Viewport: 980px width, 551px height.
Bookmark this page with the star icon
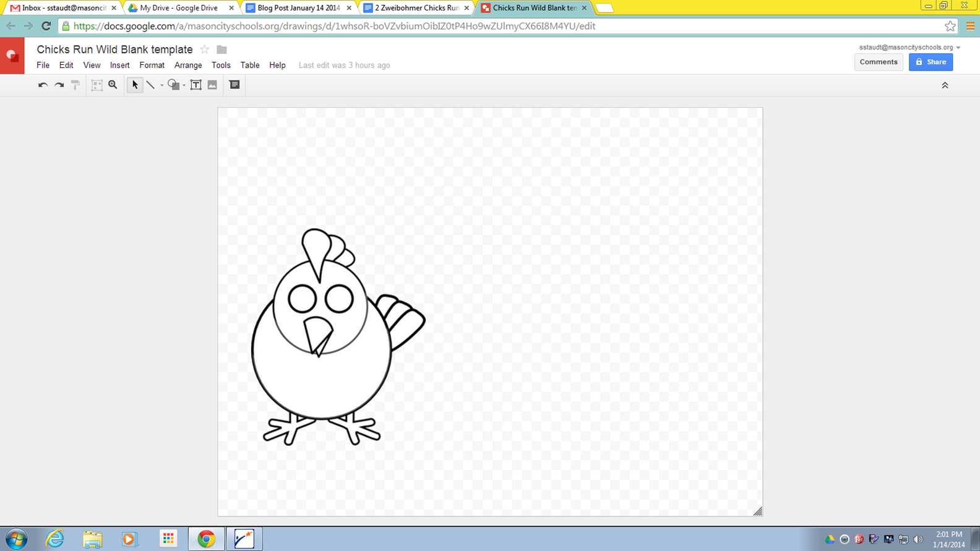(x=950, y=26)
